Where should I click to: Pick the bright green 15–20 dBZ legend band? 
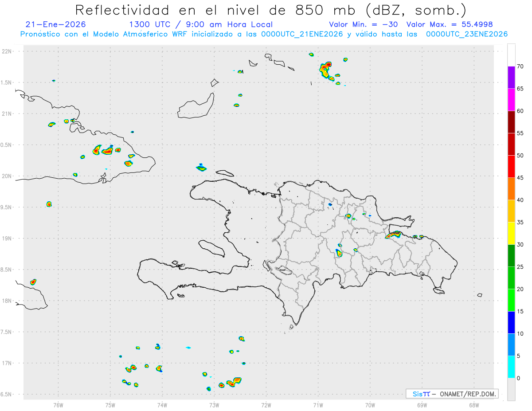tap(511, 300)
